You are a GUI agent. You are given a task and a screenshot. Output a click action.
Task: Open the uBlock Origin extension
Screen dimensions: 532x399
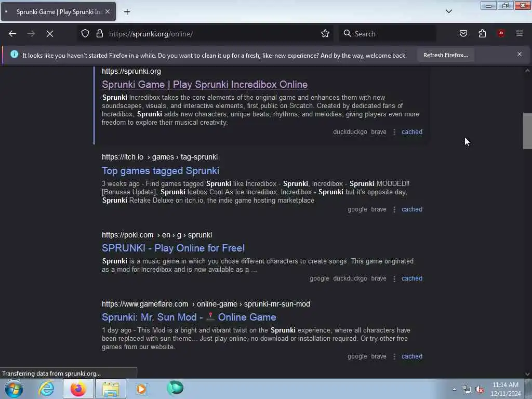[501, 33]
